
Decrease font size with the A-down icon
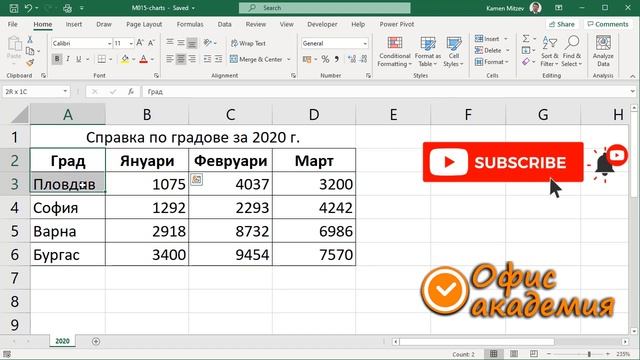(151, 43)
